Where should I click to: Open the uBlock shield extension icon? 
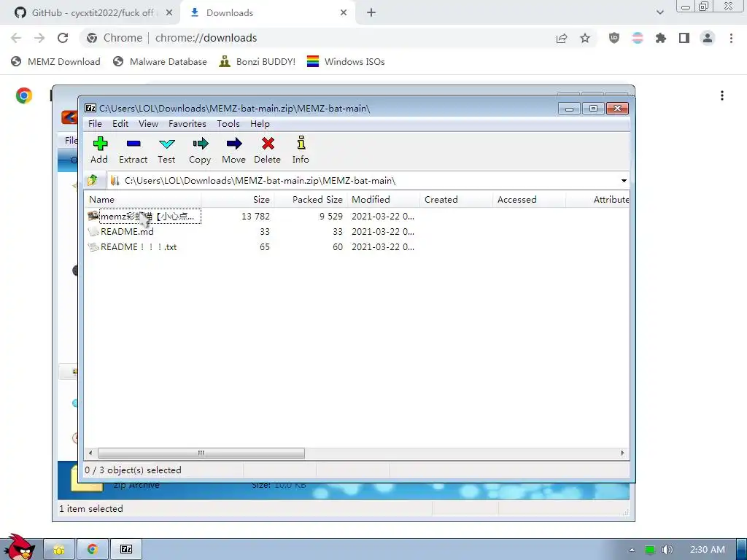[614, 38]
